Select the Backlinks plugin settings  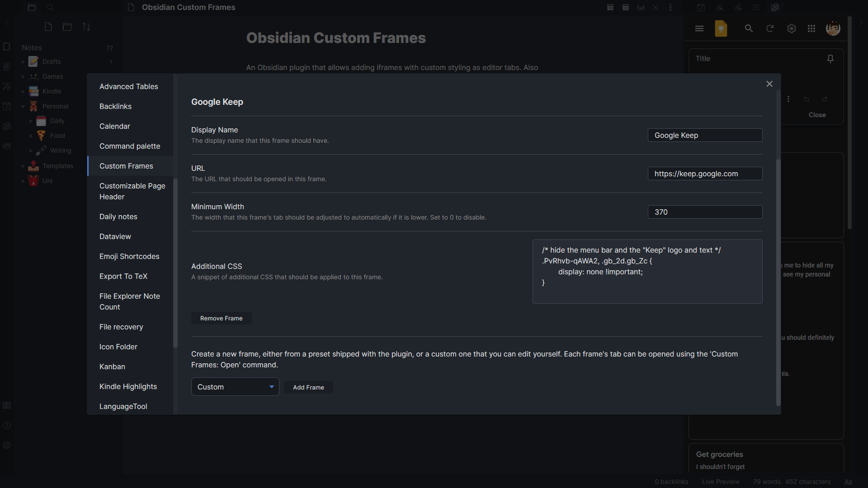[x=115, y=106]
